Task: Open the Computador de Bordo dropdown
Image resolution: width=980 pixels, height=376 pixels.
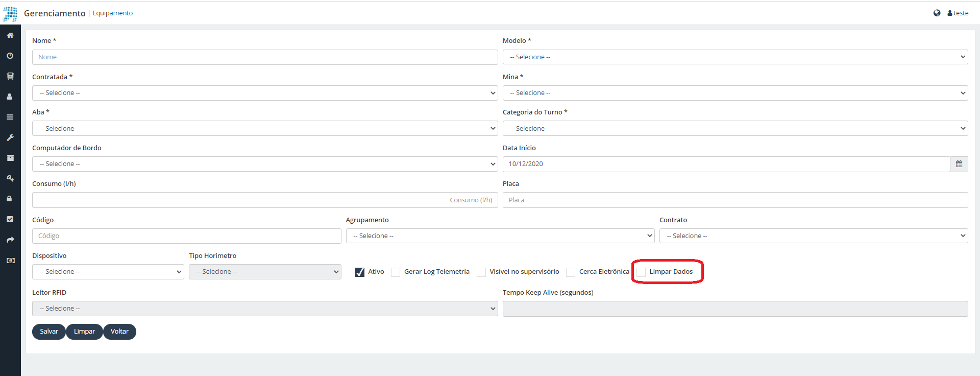Action: pos(265,164)
